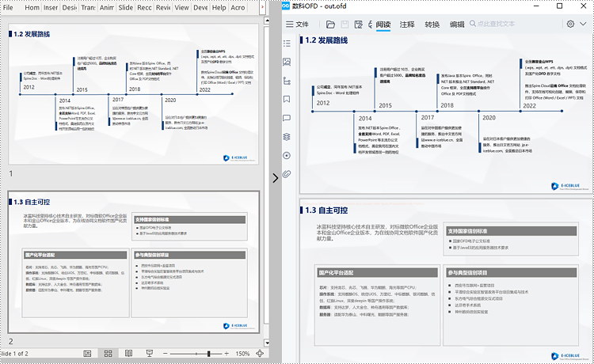Screen dimensions: 594x364
Task: Start slide show from status bar icon
Action: [x=150, y=354]
